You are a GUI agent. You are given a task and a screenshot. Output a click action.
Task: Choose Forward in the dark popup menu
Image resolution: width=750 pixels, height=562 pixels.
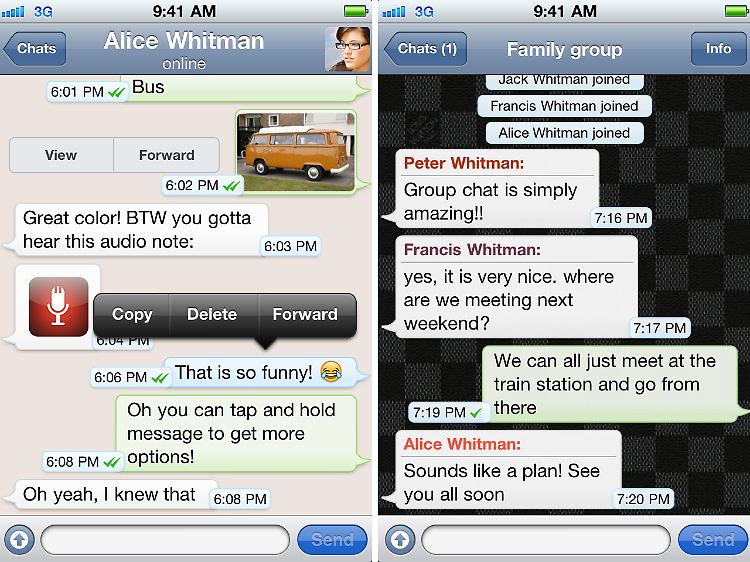pos(305,314)
